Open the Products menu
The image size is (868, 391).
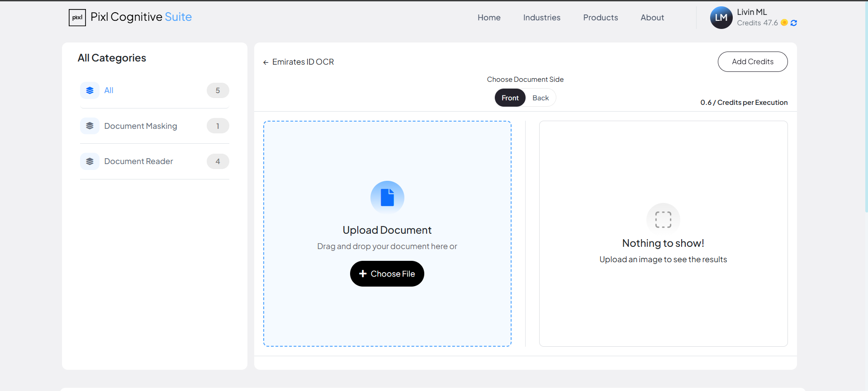click(600, 18)
